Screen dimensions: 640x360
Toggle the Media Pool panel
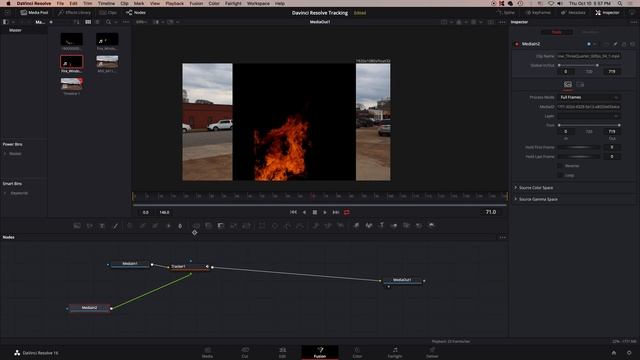click(x=34, y=13)
